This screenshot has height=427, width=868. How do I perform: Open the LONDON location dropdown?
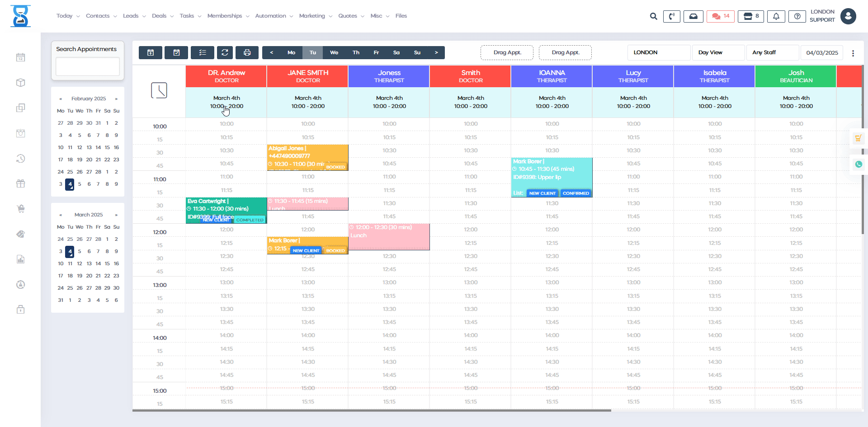tap(658, 52)
